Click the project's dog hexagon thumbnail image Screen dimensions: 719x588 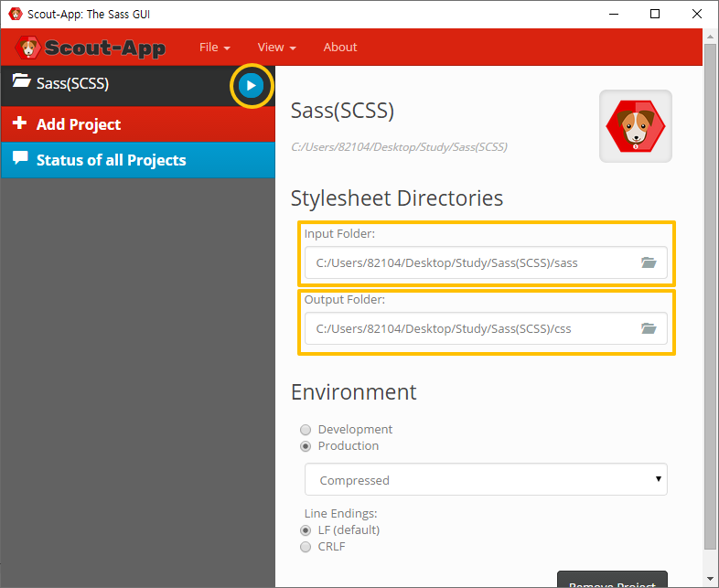point(636,126)
